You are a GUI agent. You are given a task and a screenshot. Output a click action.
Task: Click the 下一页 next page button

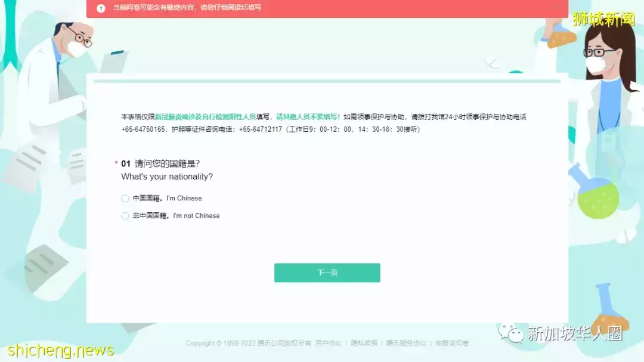point(327,273)
